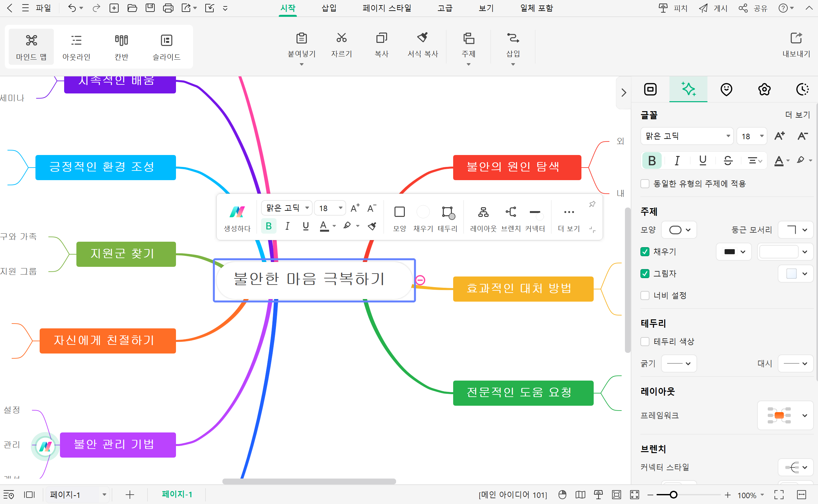The height and width of the screenshot is (504, 818).
Task: Open the 고급 ribbon tab
Action: (445, 8)
